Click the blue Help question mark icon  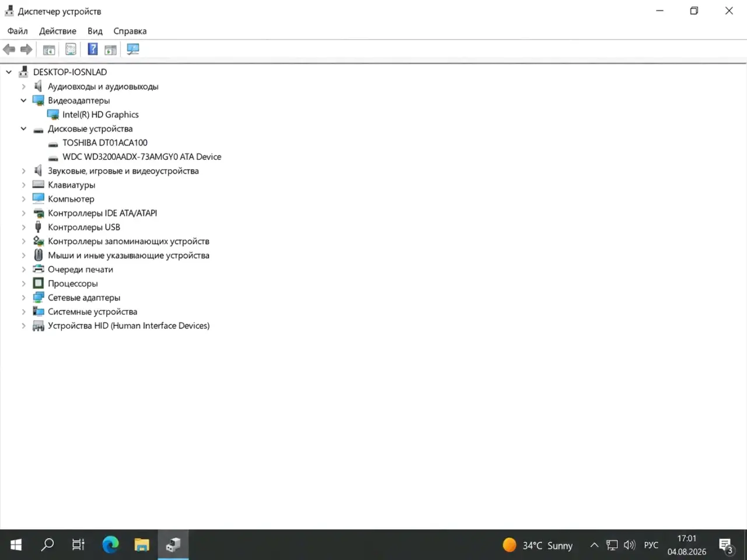(x=92, y=50)
